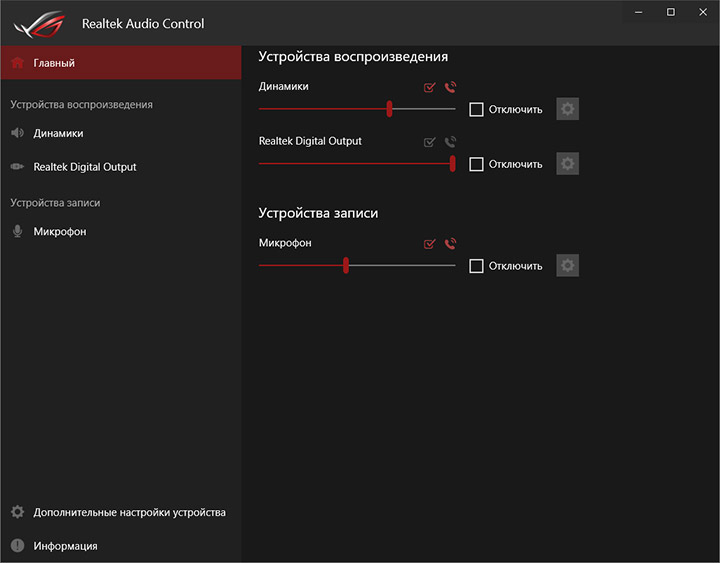Click the default device icon for Микрофон
This screenshot has width=720, height=563.
(430, 243)
